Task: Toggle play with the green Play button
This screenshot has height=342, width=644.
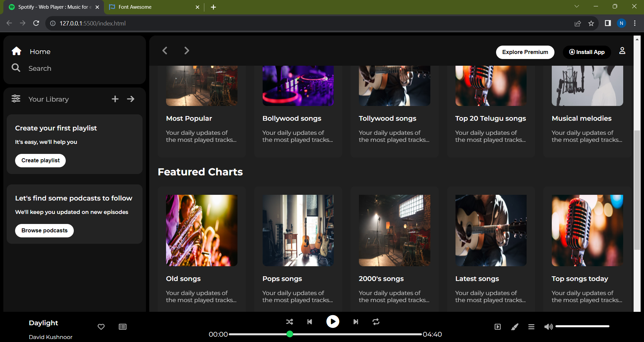Action: (333, 322)
